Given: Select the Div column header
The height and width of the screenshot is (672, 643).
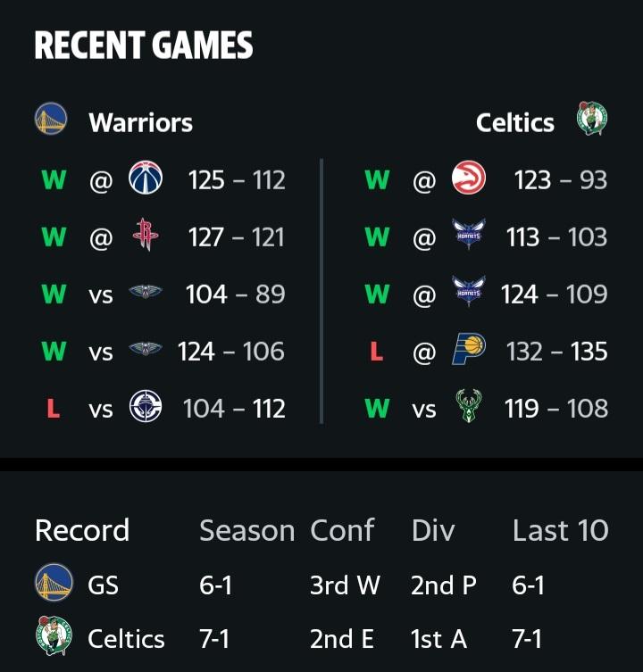Looking at the screenshot, I should [x=433, y=531].
